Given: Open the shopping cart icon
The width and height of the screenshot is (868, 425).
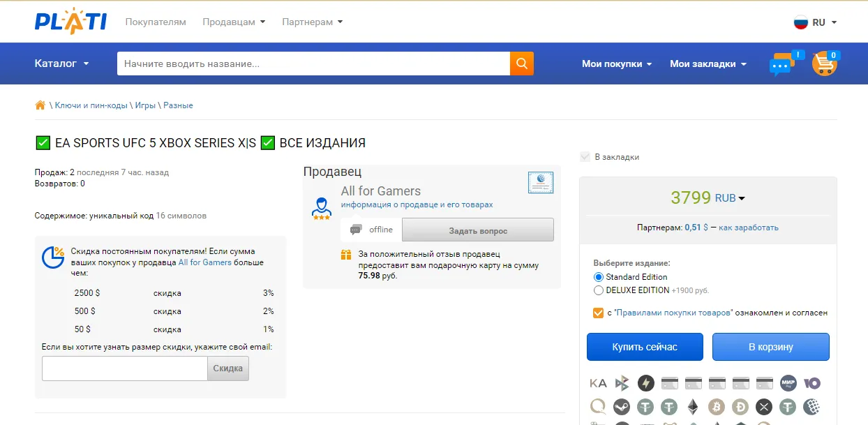Looking at the screenshot, I should (x=824, y=64).
